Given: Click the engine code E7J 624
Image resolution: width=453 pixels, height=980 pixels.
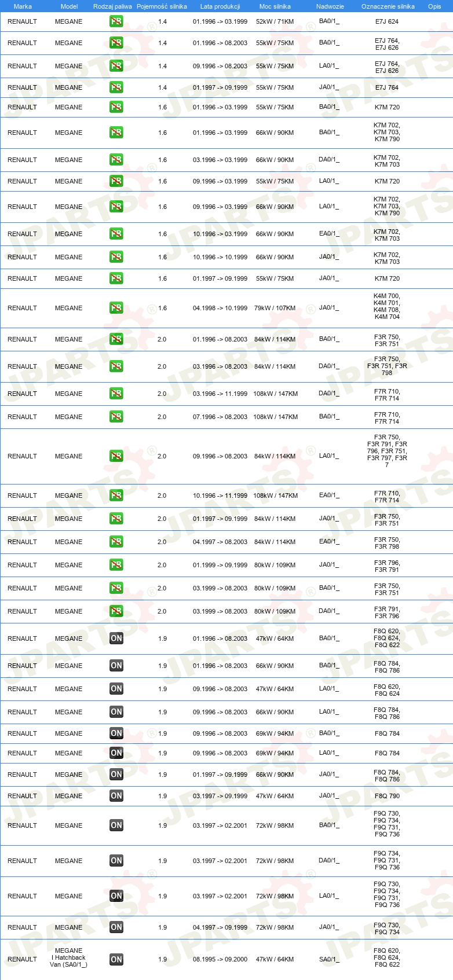Looking at the screenshot, I should tap(387, 21).
